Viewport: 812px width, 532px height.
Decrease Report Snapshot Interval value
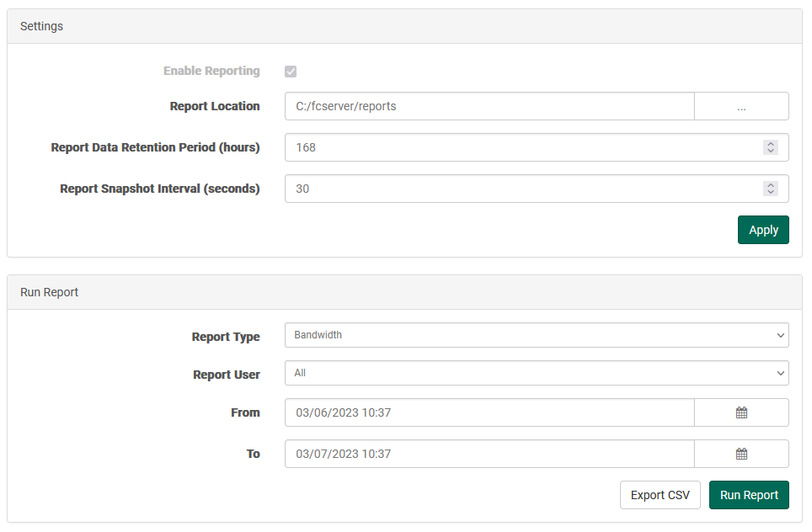coord(771,193)
